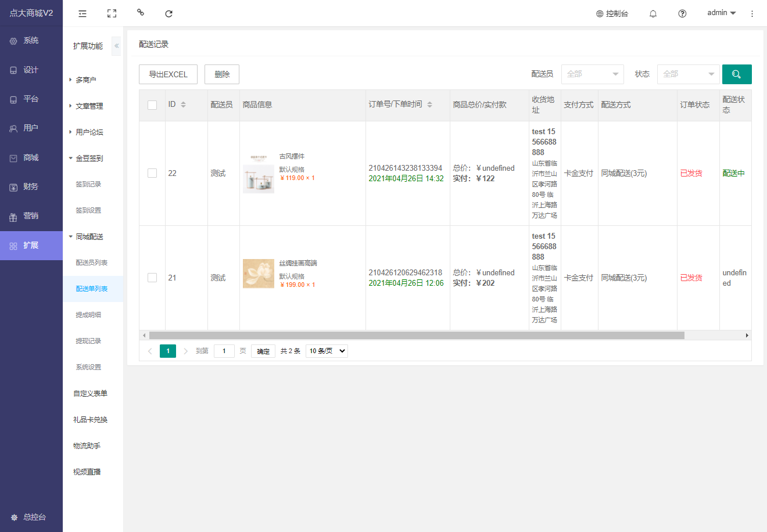Click the scrollbar right arrow
This screenshot has width=767, height=532.
coord(747,335)
